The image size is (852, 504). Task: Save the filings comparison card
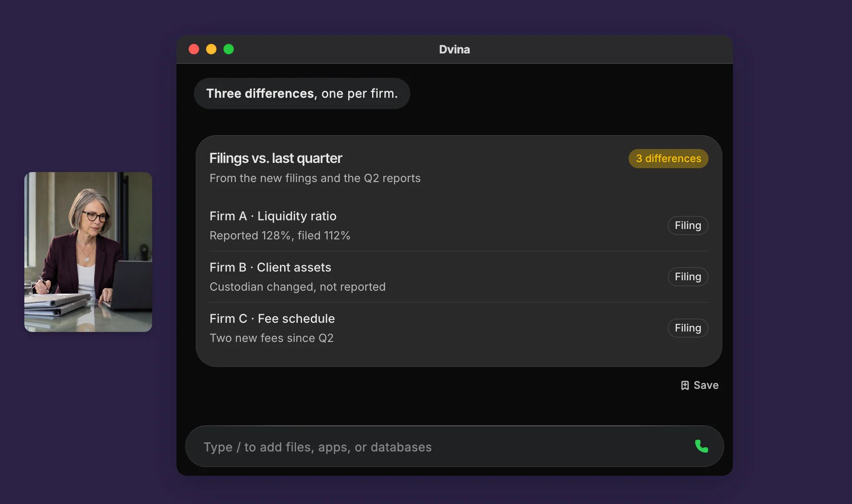pos(699,385)
